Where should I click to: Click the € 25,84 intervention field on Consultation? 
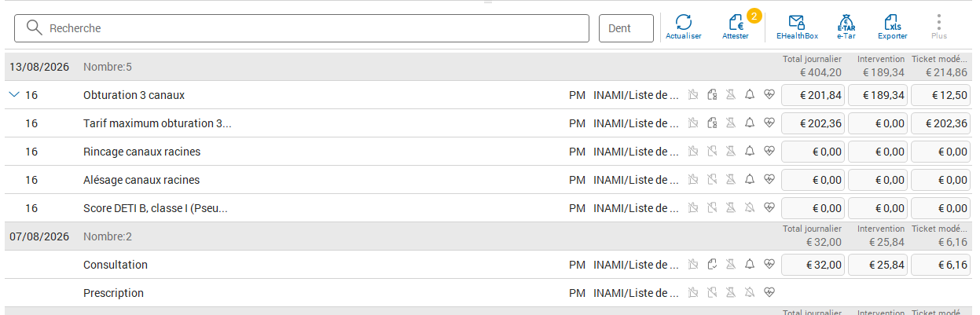878,265
